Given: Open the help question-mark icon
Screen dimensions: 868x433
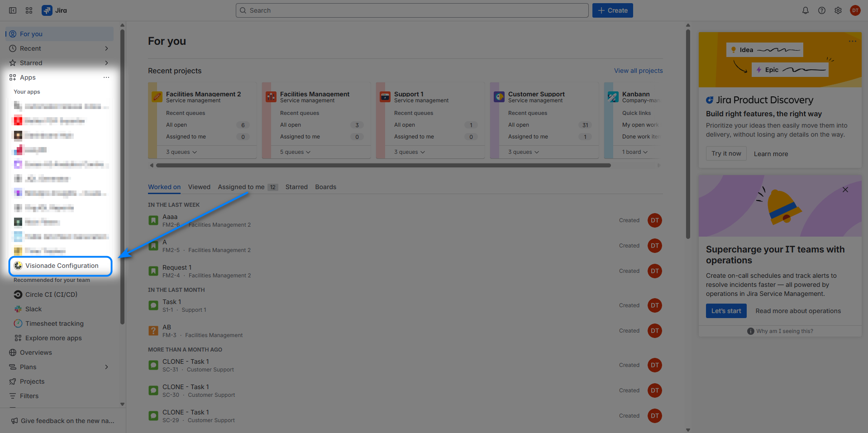Looking at the screenshot, I should tap(822, 10).
